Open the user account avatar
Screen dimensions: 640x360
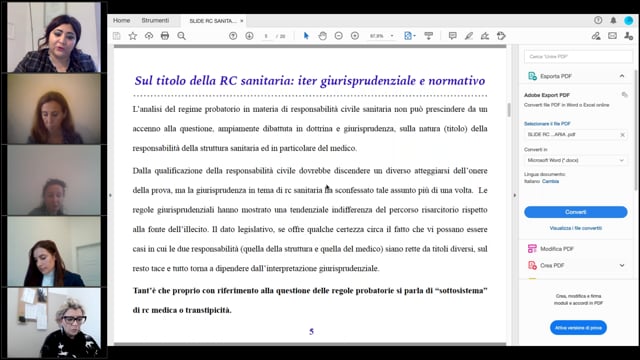coord(629,20)
